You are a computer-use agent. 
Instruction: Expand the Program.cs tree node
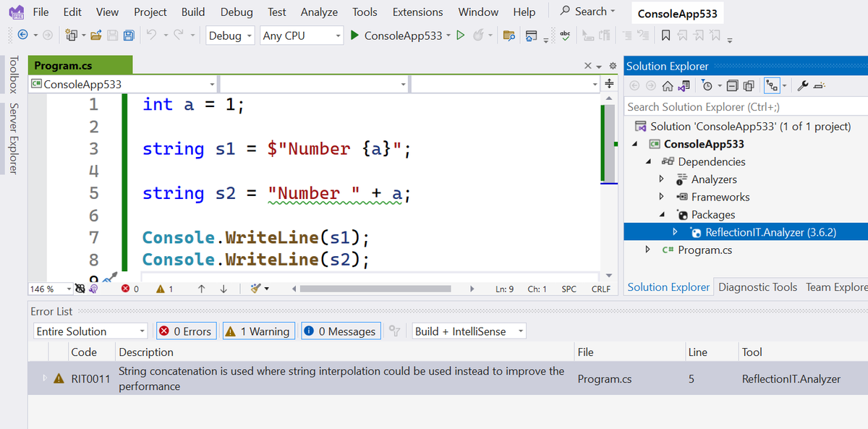coord(648,250)
